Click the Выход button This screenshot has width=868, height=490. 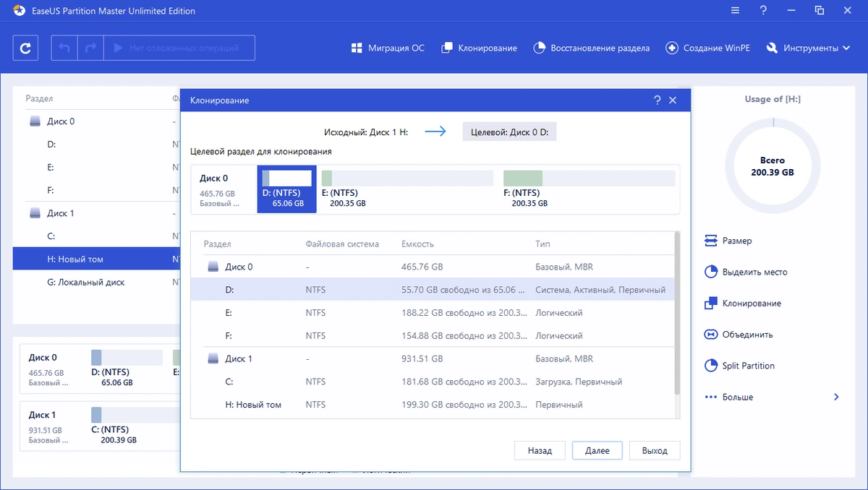pyautogui.click(x=655, y=450)
